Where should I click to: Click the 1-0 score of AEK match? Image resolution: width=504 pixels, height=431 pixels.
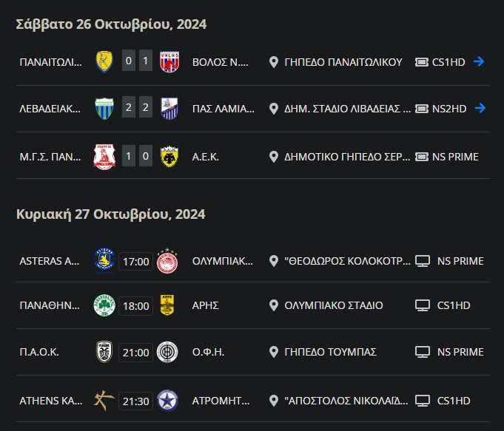(137, 156)
